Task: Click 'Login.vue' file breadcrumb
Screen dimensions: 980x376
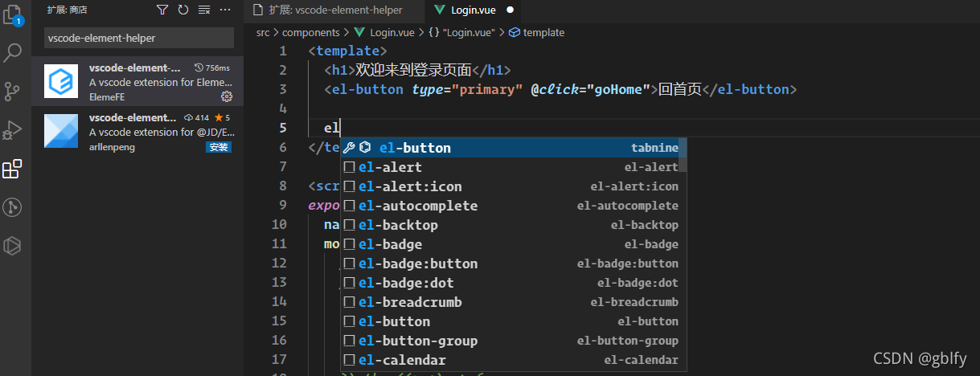Action: pyautogui.click(x=392, y=32)
